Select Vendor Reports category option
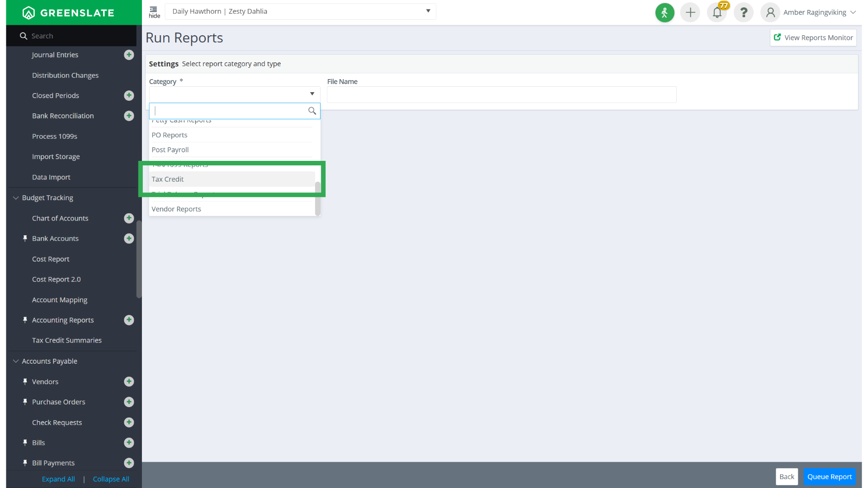Screen dimensions: 868x488 coord(232,209)
